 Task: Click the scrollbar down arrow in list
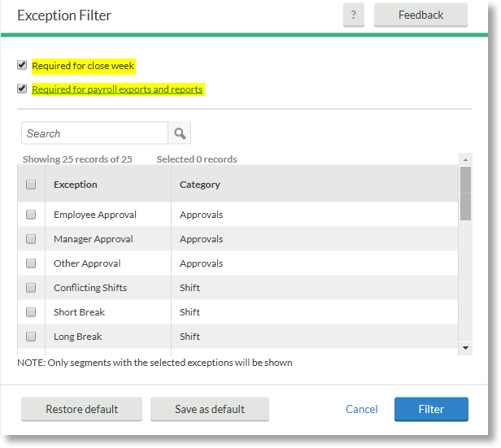click(x=465, y=347)
